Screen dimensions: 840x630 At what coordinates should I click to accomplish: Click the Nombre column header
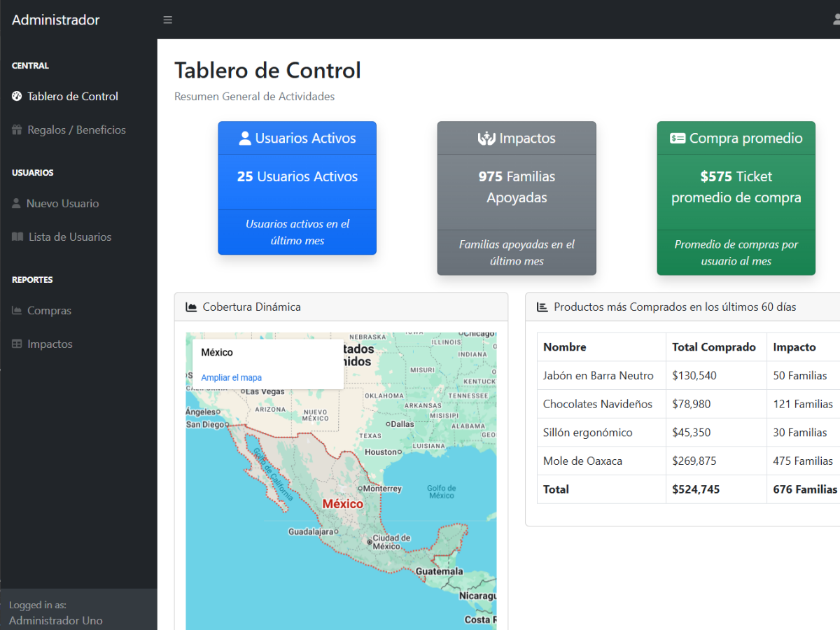click(565, 347)
